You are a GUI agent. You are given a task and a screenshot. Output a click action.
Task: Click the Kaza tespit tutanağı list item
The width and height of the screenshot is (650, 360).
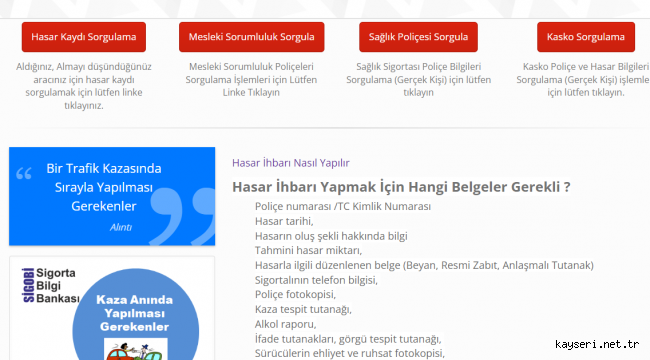(303, 309)
